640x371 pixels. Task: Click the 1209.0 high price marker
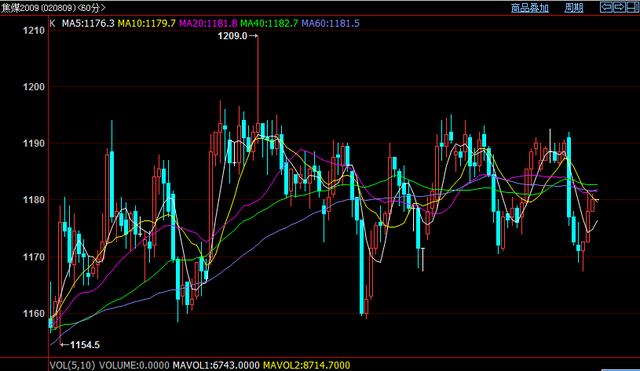(233, 36)
